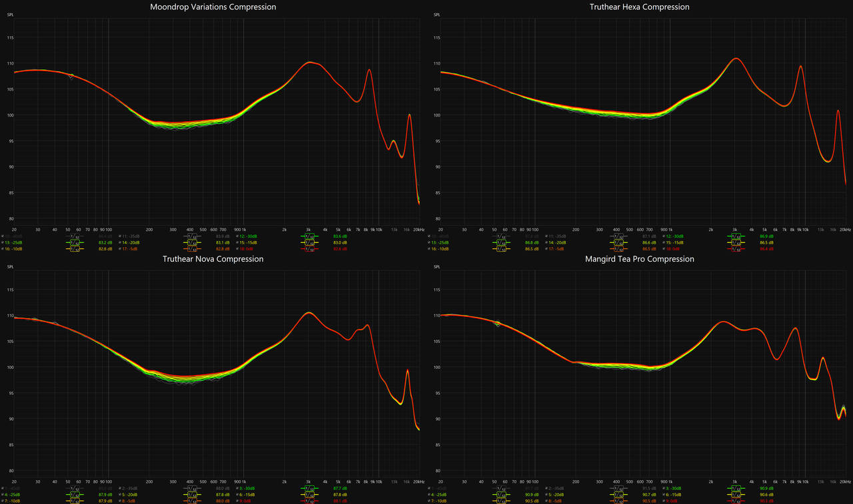
Task: Click the 1/12 smoothing icon for Truthear Nova trace 3: -30dB
Action: (x=309, y=489)
